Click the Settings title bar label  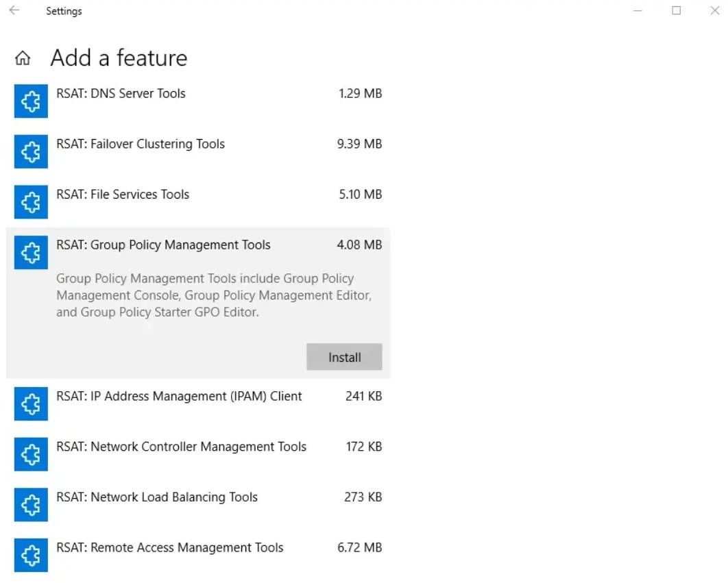click(x=64, y=11)
